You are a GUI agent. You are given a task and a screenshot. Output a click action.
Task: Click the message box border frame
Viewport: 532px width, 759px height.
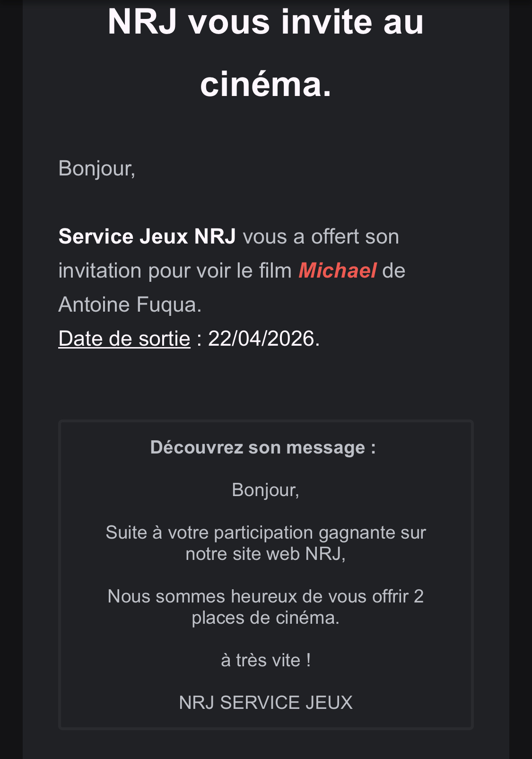coord(266,575)
